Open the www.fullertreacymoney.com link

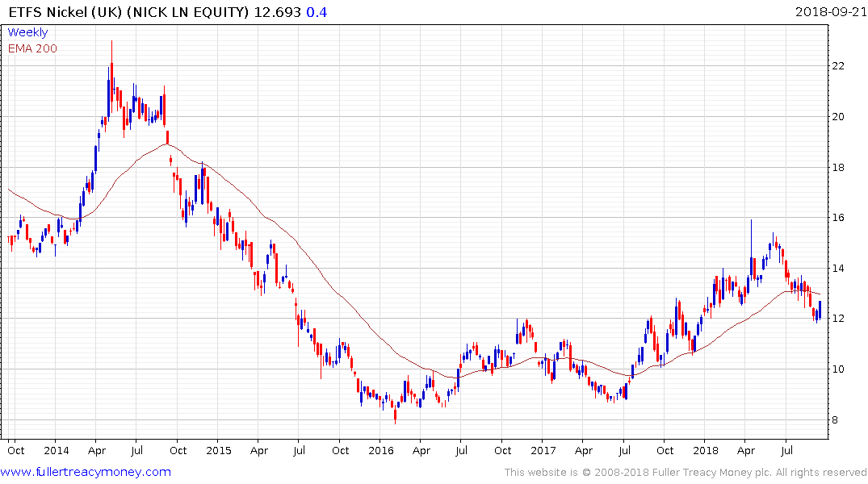[x=86, y=472]
